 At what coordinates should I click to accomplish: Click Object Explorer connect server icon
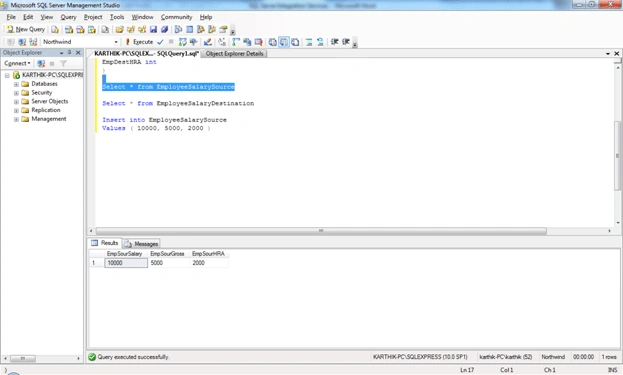coord(41,63)
